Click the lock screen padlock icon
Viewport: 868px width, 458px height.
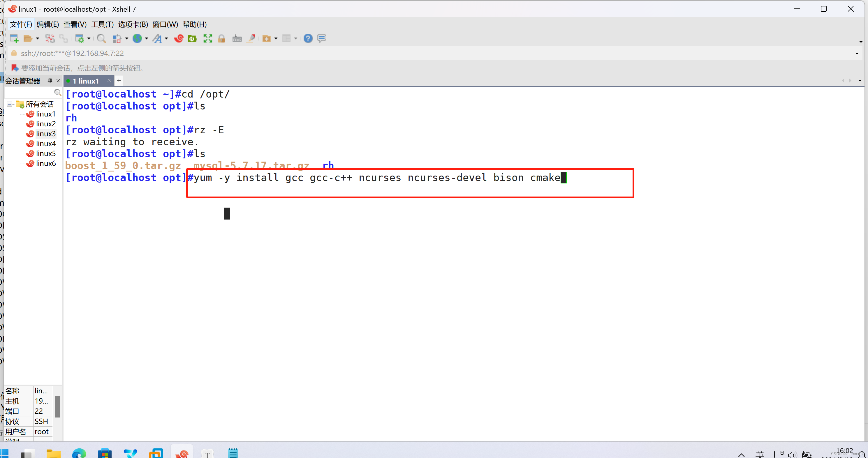coord(221,38)
